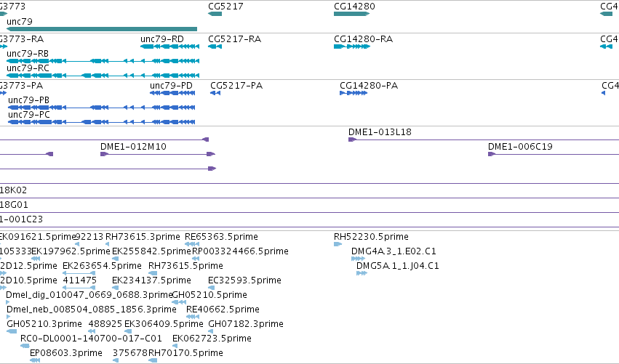Click the unc79 gene label
The image size is (619, 364).
pyautogui.click(x=20, y=22)
